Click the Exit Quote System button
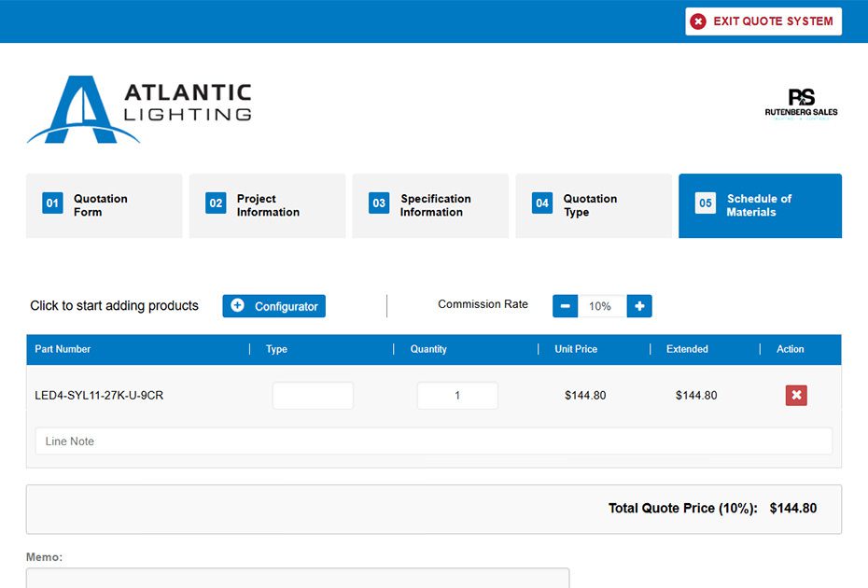 tap(763, 21)
